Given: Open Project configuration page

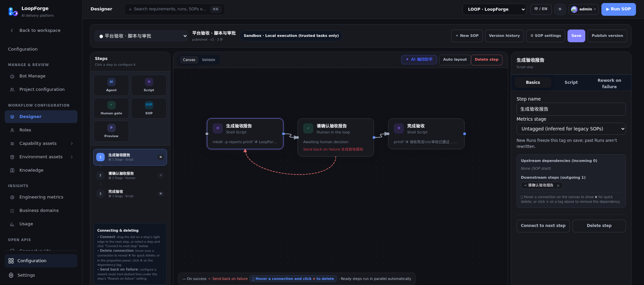Looking at the screenshot, I should click(41, 90).
